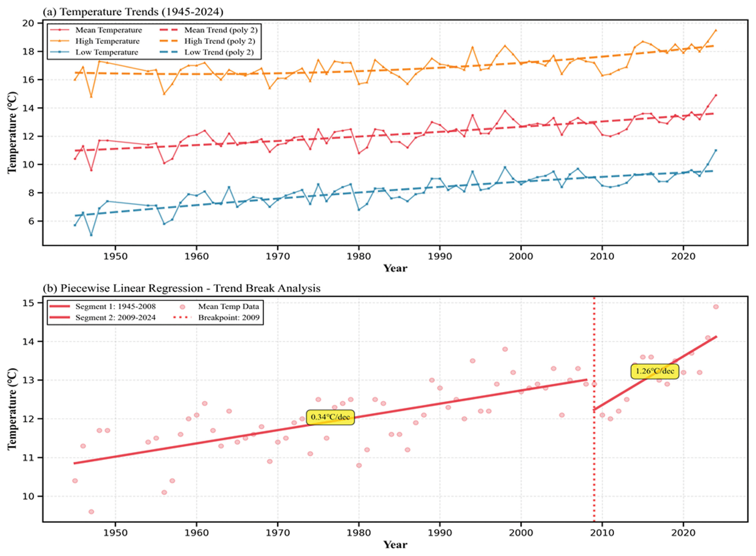Click the Segment 2: 2009-2024 legend entry
This screenshot has height=556, width=756.
point(115,318)
